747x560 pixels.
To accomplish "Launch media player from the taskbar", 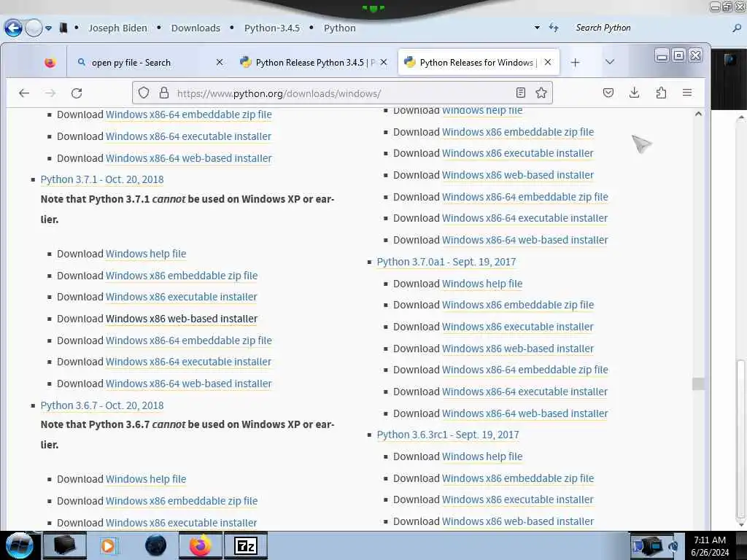I will pos(109,545).
